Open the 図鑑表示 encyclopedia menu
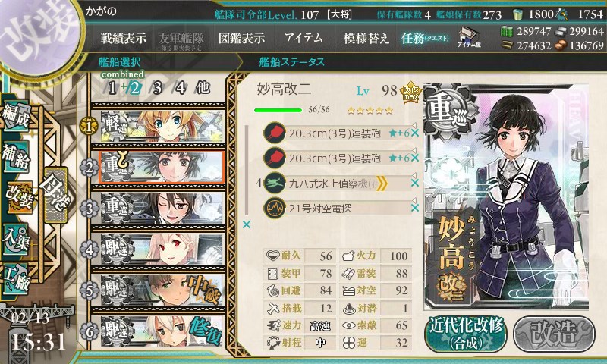Screen dimensions: 607x364 click(241, 38)
